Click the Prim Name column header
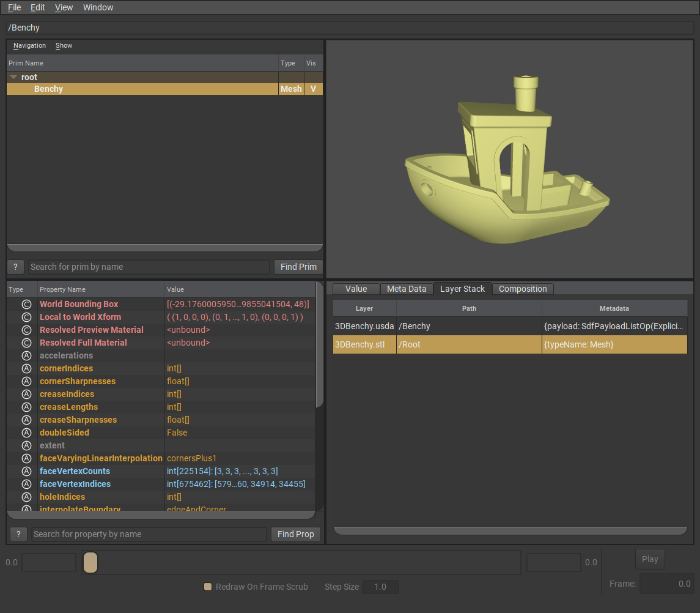 tap(142, 64)
